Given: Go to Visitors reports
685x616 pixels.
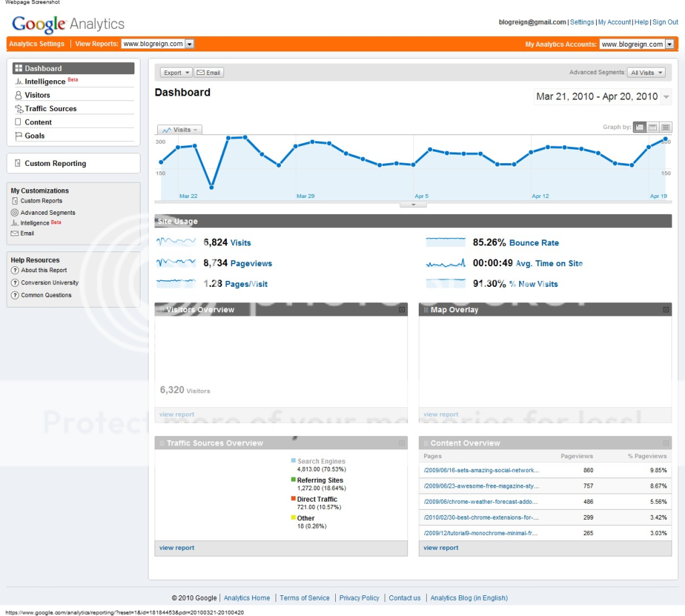Looking at the screenshot, I should [37, 95].
